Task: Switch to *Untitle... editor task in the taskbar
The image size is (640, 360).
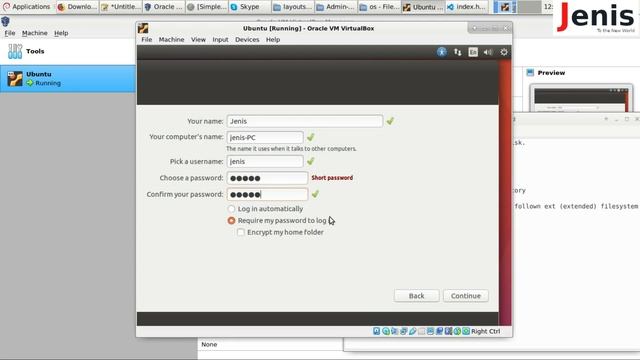Action: [x=121, y=7]
